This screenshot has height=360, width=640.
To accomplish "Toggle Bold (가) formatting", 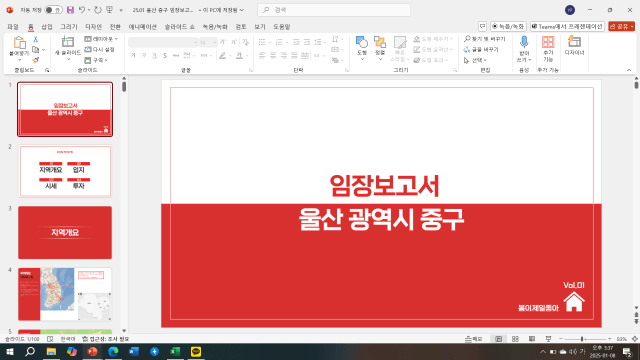I will (133, 56).
